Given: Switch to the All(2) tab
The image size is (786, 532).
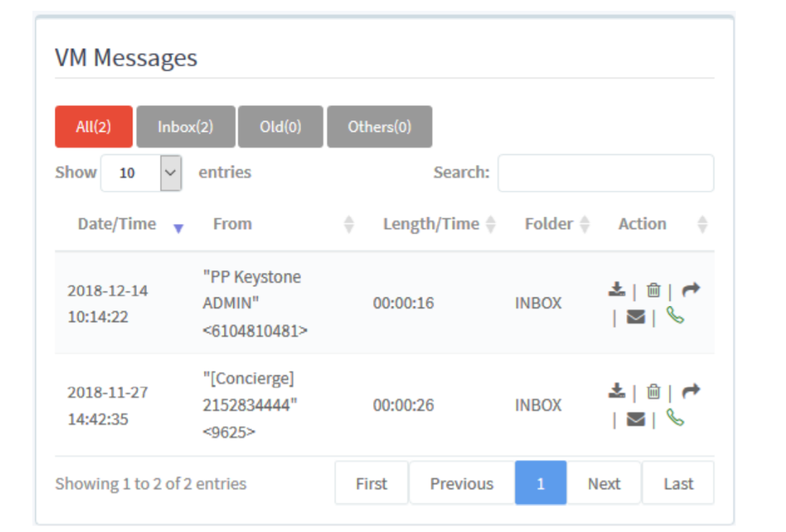Looking at the screenshot, I should [94, 127].
